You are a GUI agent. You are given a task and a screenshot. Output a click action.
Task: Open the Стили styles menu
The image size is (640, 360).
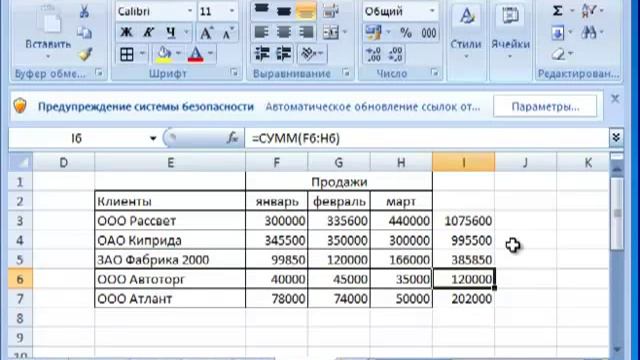click(466, 33)
